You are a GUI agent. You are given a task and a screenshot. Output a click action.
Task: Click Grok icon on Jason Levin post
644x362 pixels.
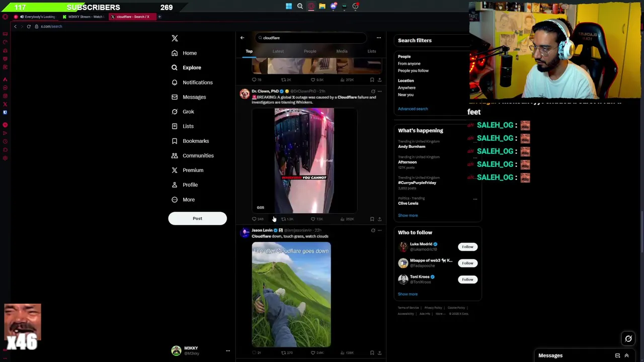click(x=373, y=230)
